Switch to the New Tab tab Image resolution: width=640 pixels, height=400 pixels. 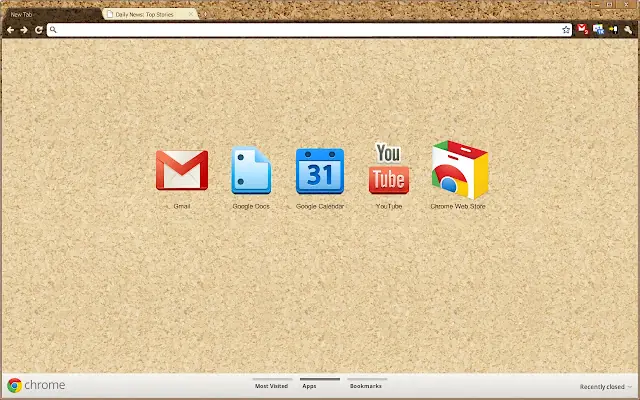(51, 15)
